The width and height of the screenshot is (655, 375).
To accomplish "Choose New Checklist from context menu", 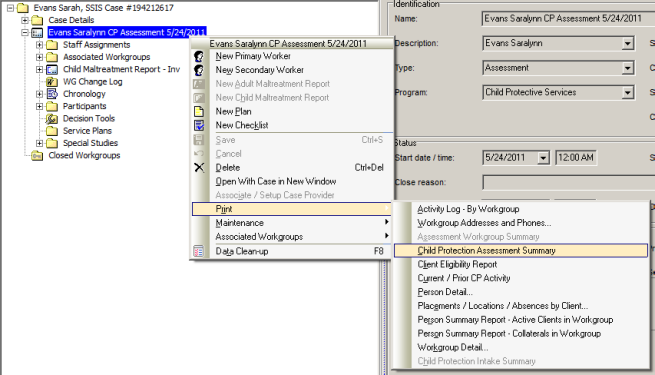I will click(292, 125).
